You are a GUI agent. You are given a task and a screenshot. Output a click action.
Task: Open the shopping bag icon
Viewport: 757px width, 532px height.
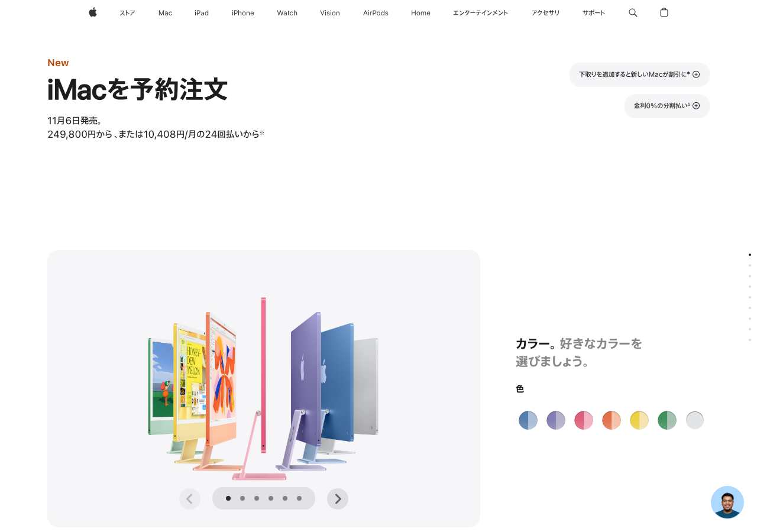(x=664, y=12)
